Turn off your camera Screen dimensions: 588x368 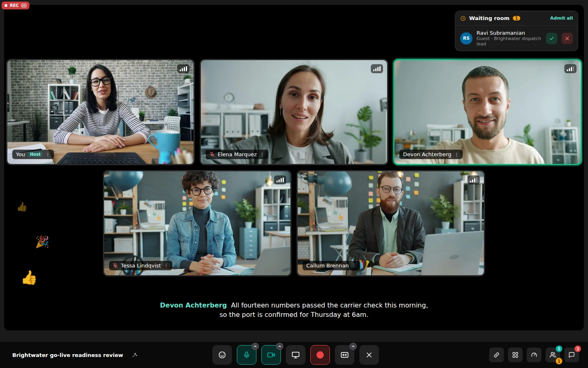click(x=271, y=355)
